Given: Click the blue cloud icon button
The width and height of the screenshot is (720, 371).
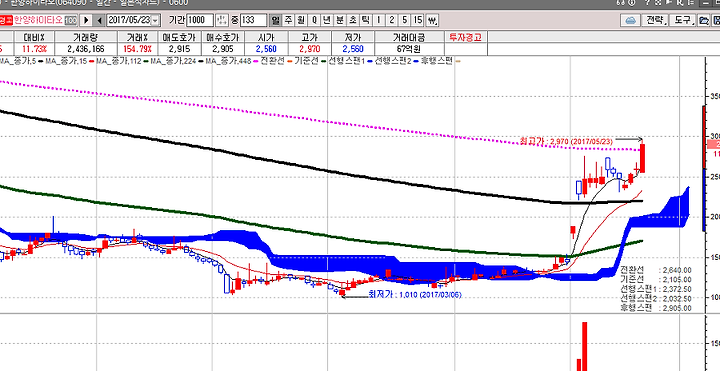Looking at the screenshot, I should click(x=630, y=21).
